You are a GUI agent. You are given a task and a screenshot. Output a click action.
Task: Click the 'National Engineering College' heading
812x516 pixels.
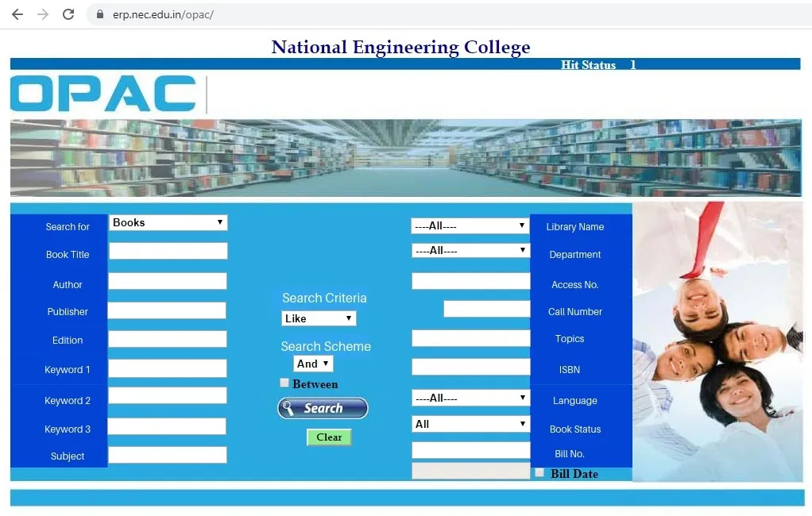(x=400, y=47)
